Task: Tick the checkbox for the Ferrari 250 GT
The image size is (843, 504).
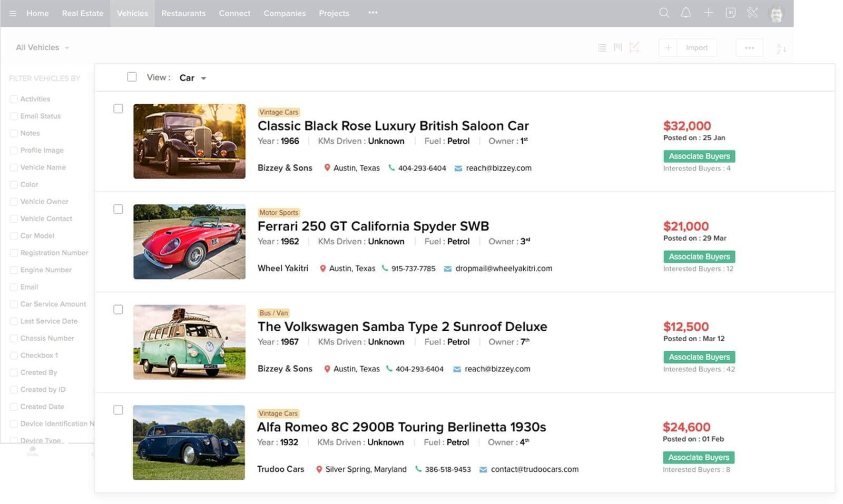Action: [x=118, y=210]
